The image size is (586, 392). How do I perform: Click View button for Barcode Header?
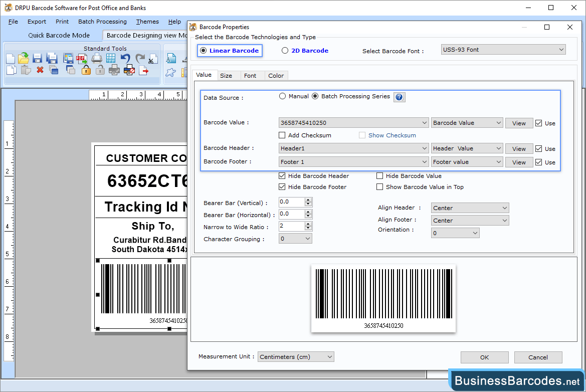coord(519,149)
